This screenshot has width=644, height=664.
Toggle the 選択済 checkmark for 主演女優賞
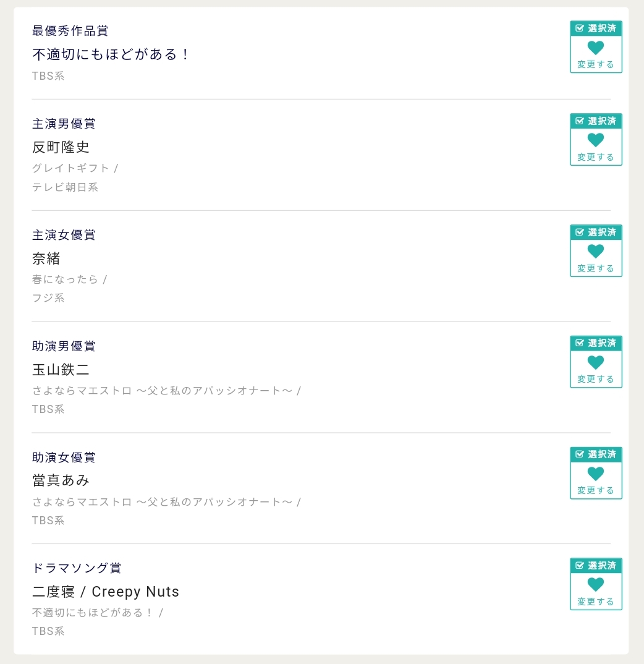[x=580, y=232]
